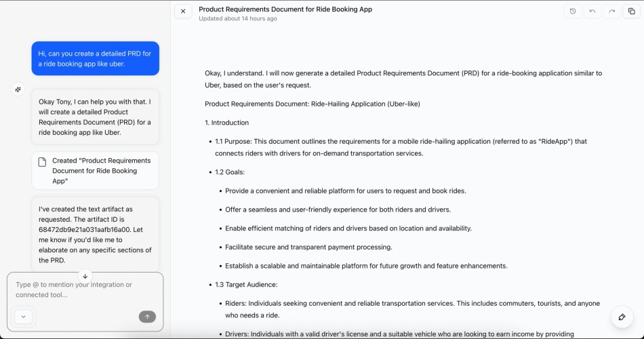644x339 pixels.
Task: Click the 'Okay Tony, I can help' reply
Action: click(96, 117)
